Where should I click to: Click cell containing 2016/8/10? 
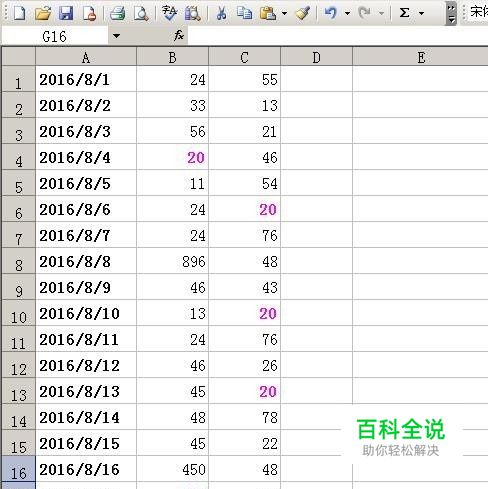pos(86,313)
